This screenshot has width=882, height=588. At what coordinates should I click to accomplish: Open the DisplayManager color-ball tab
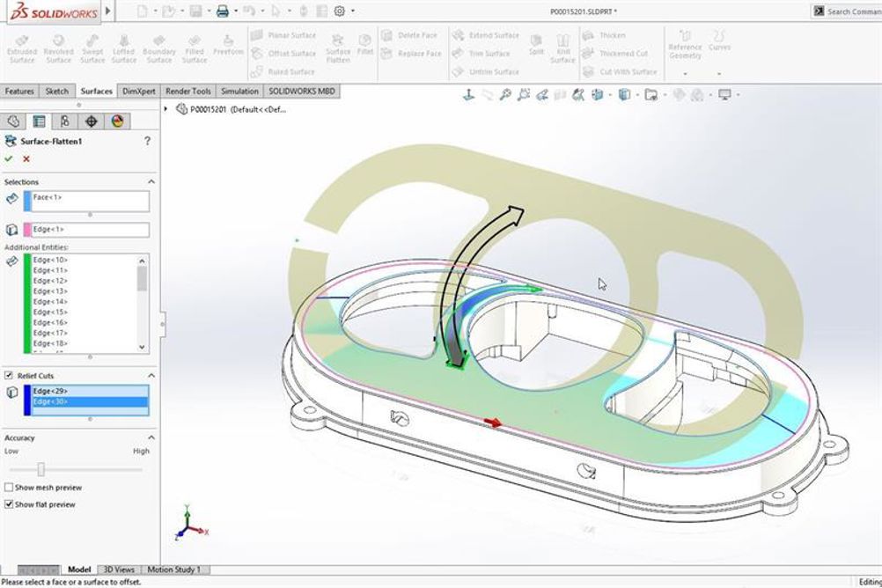(x=117, y=121)
